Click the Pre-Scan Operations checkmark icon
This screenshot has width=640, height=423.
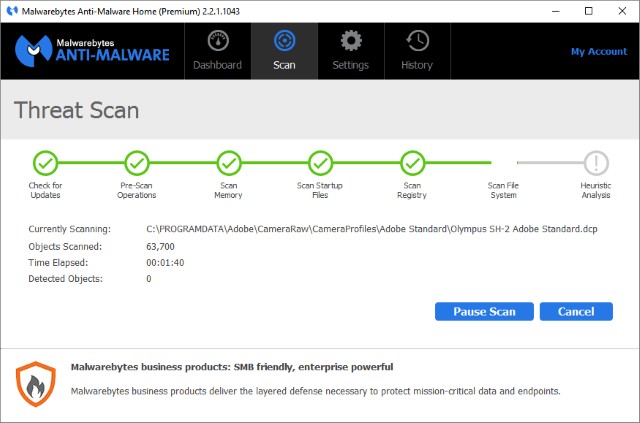137,162
